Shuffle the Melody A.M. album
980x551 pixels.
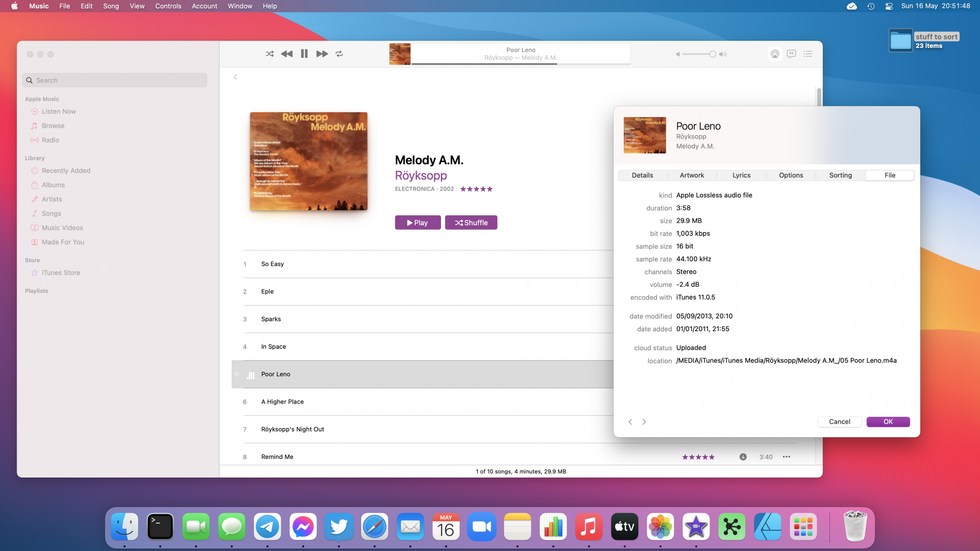pyautogui.click(x=471, y=223)
